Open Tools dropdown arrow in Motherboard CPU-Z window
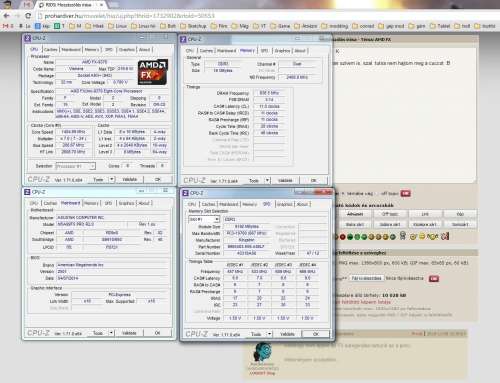The height and width of the screenshot is (383, 500). coord(111,333)
